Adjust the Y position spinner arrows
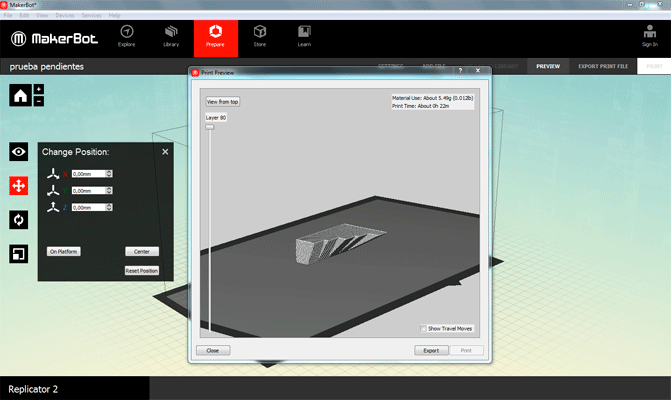The height and width of the screenshot is (400, 671). click(109, 190)
